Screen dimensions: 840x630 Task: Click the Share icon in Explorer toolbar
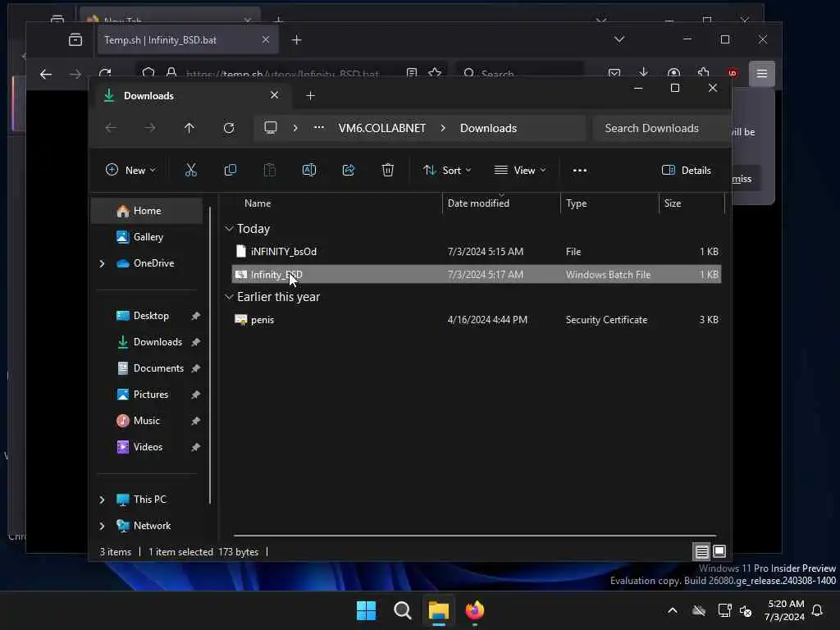348,171
